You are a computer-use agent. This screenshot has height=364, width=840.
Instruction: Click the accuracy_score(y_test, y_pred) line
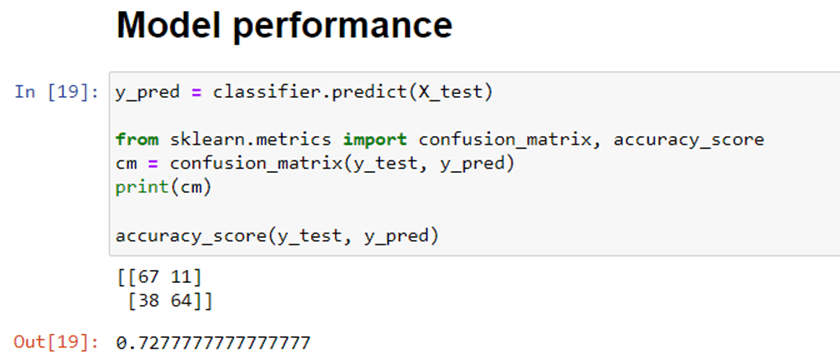pos(278,236)
